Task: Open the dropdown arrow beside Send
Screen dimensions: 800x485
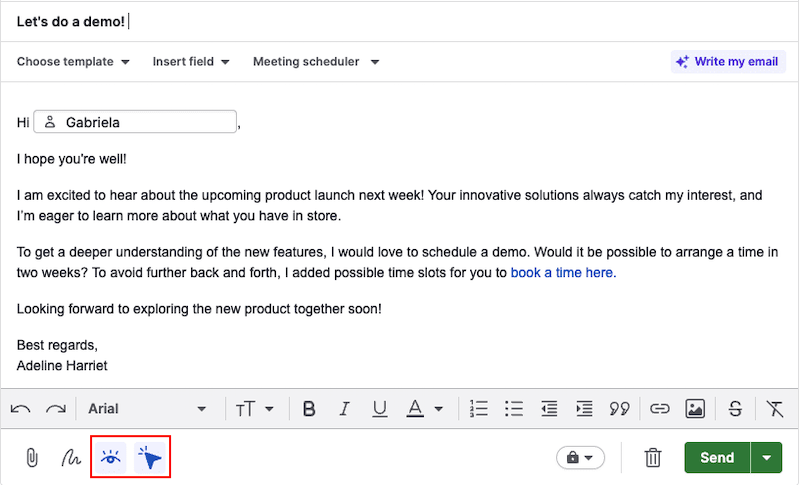Action: click(766, 458)
